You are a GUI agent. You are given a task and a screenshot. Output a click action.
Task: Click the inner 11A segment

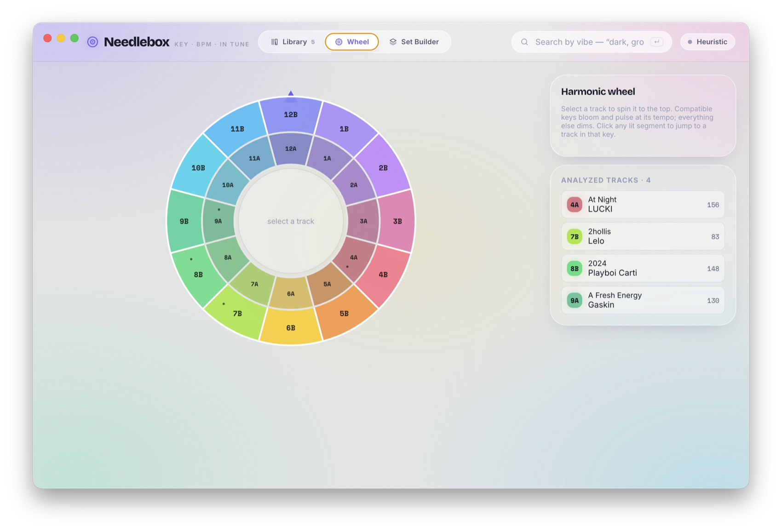254,158
